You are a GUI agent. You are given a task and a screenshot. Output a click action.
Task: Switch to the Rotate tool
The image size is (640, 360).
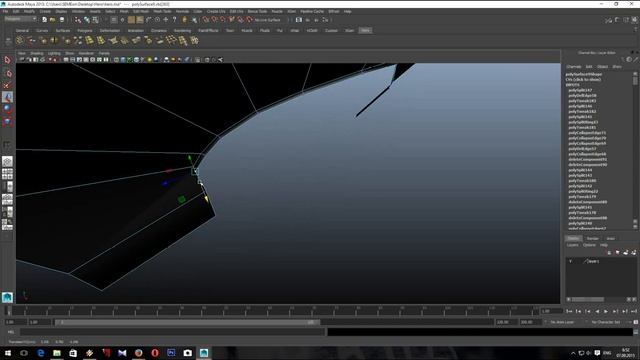pyautogui.click(x=7, y=109)
